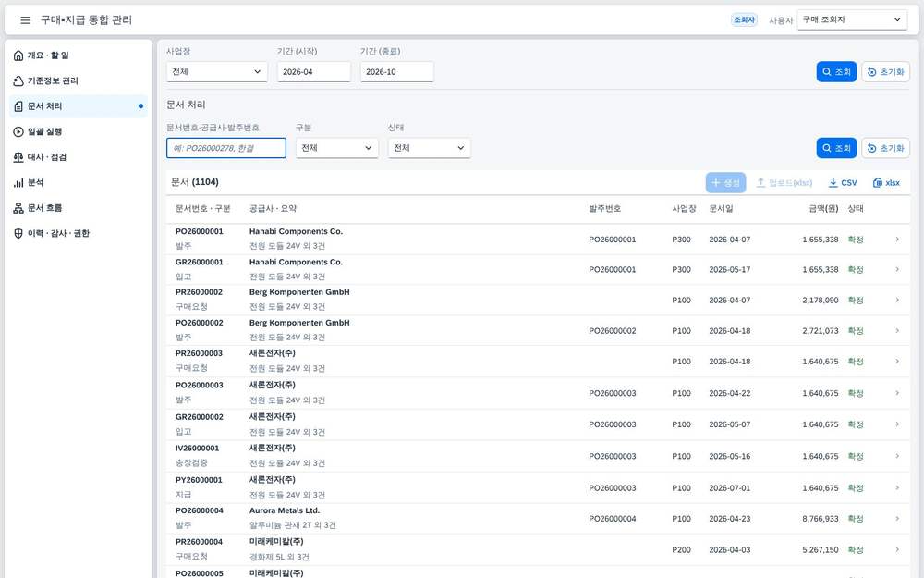Open row arrow for PO26000001
The image size is (924, 578).
(897, 240)
